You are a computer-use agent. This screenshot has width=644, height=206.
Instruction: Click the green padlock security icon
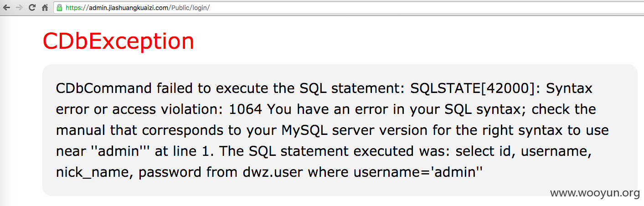59,8
